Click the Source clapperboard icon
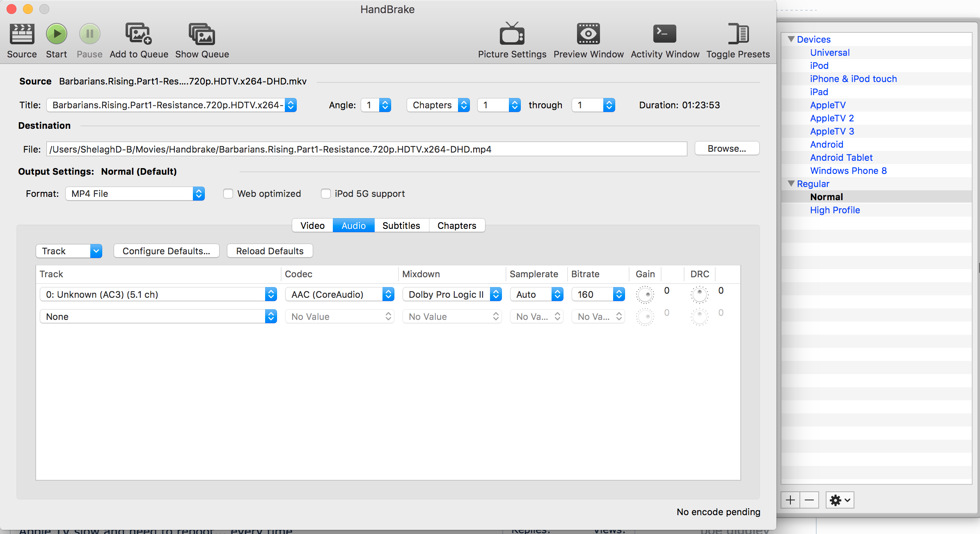Viewport: 980px width, 534px height. pyautogui.click(x=22, y=34)
